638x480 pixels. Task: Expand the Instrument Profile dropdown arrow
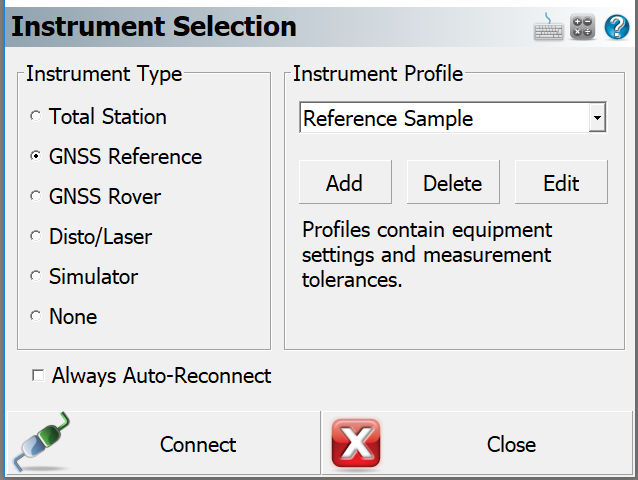pos(597,118)
